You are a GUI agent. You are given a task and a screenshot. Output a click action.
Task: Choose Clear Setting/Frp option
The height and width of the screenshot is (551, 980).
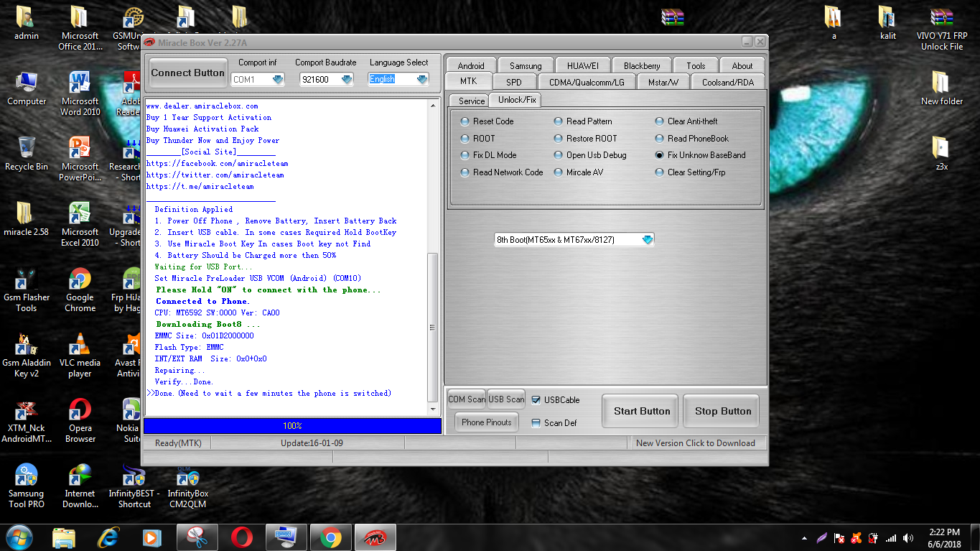pos(690,172)
